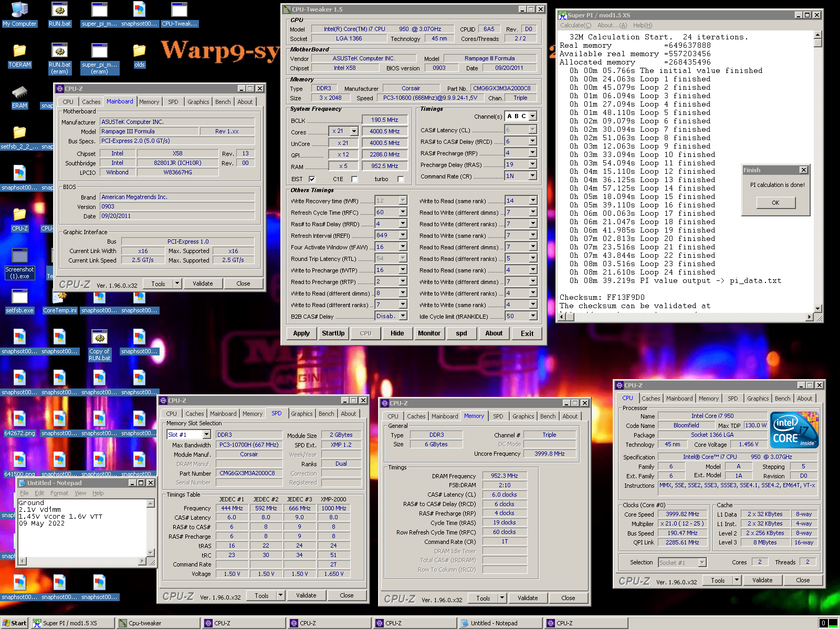Open the Channel(s) A B C dropdown
Viewport: 840px width, 630px height.
tap(532, 116)
